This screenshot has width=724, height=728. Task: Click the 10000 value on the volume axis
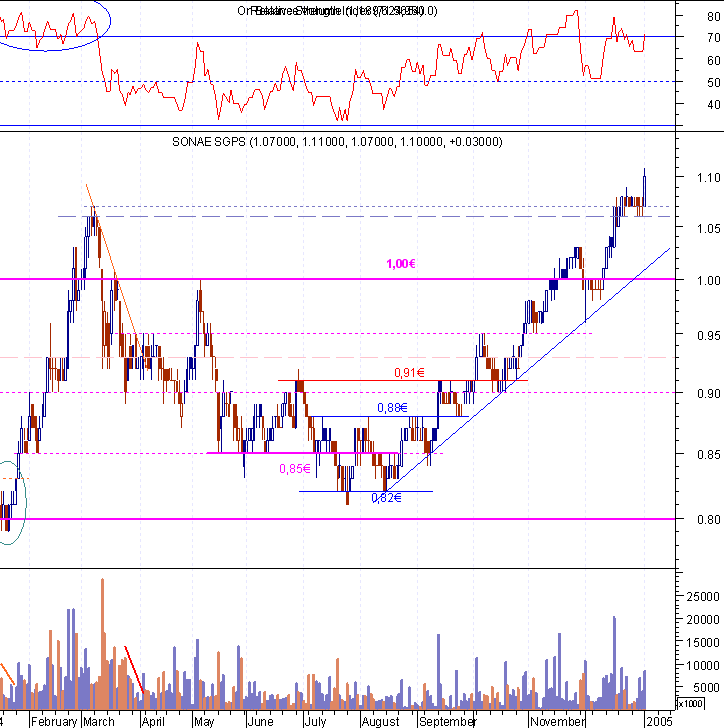[703, 665]
